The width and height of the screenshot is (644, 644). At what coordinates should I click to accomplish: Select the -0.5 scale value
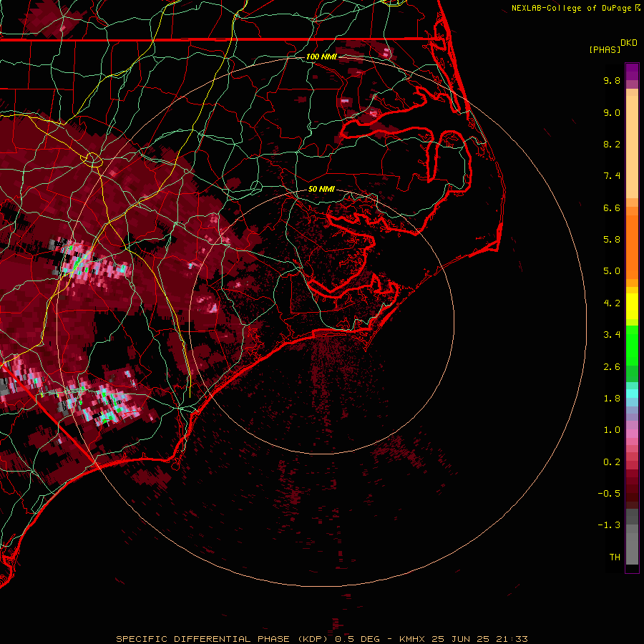tap(609, 493)
